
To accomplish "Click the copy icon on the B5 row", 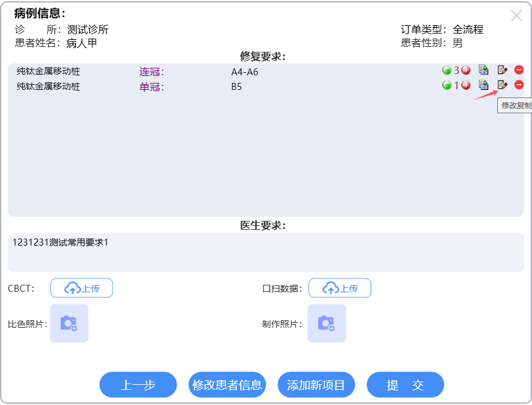I will pyautogui.click(x=484, y=85).
